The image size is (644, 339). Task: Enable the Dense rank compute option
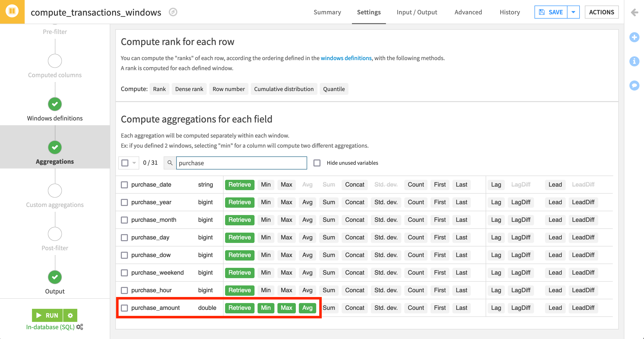pos(189,89)
